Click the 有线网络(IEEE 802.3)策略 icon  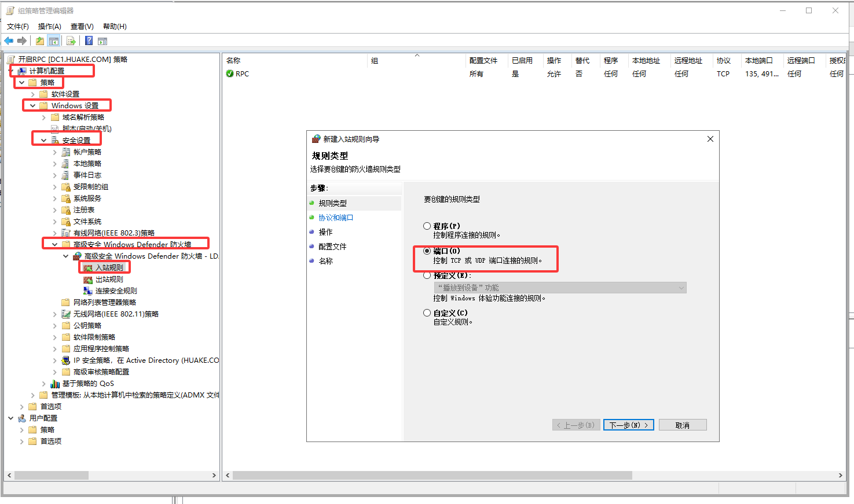[x=66, y=233]
